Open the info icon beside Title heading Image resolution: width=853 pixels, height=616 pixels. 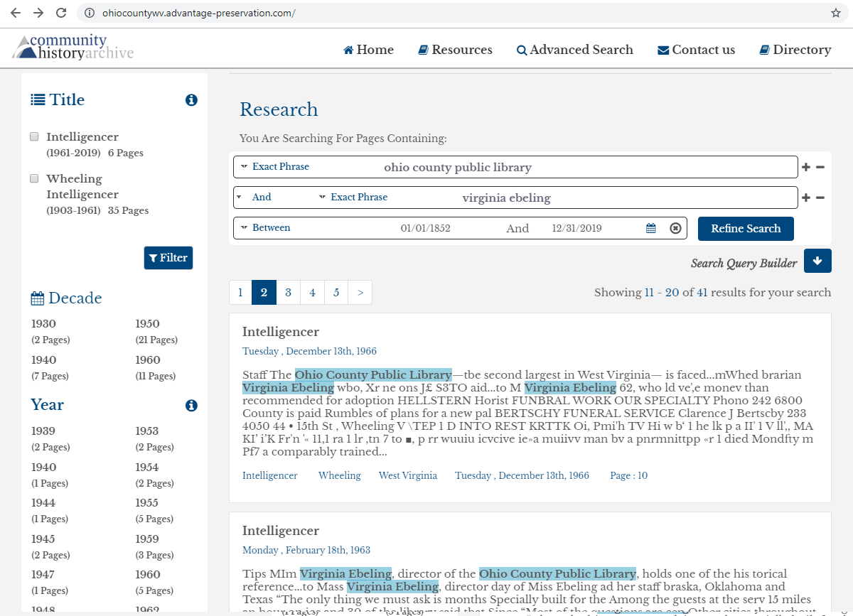pyautogui.click(x=191, y=100)
